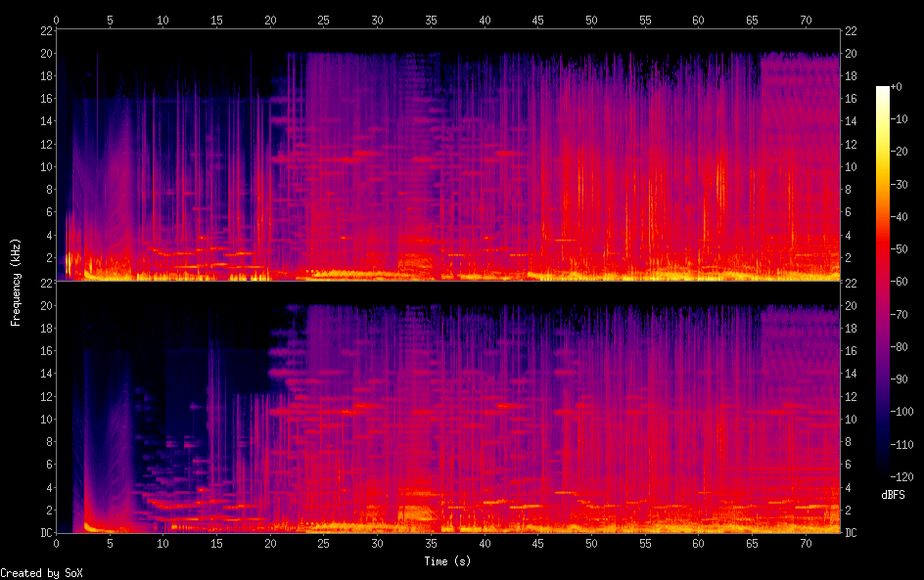The image size is (924, 580).
Task: Click the center of the lower channel spectrogram
Action: click(448, 407)
